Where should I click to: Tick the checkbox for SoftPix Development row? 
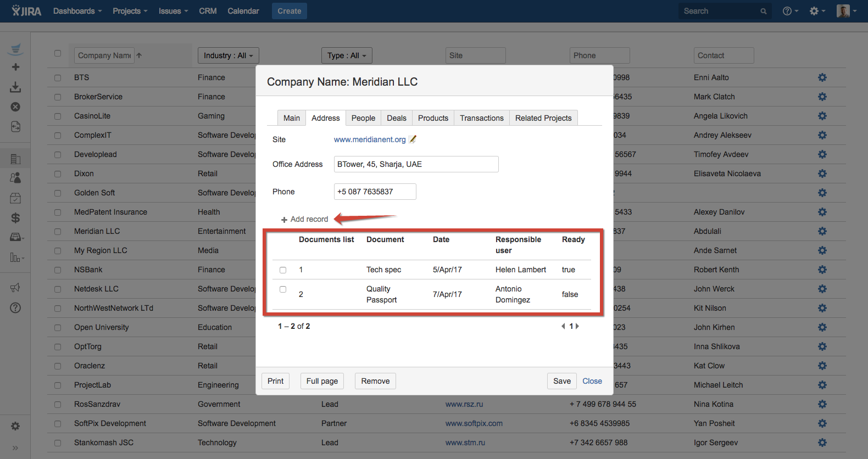[58, 424]
